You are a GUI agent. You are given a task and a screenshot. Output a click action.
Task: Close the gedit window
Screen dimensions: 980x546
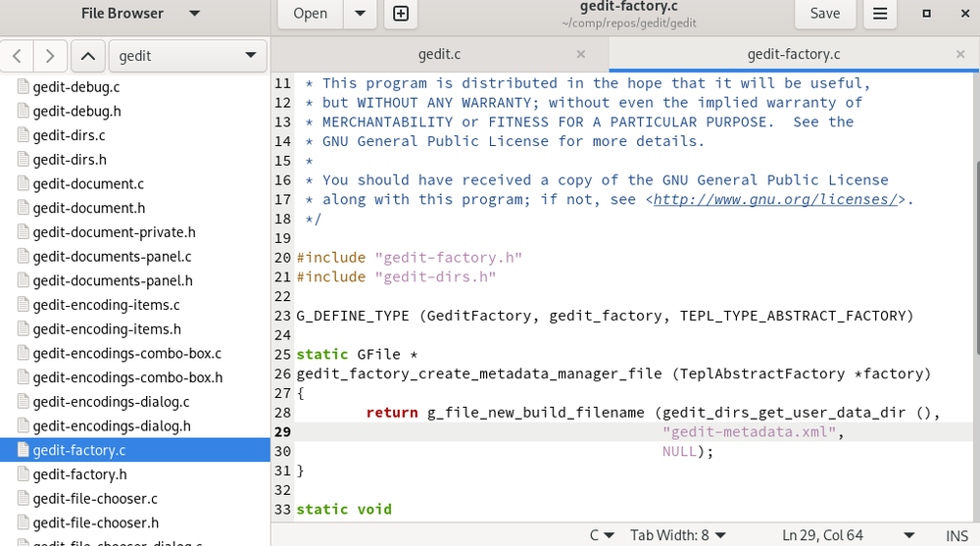965,13
